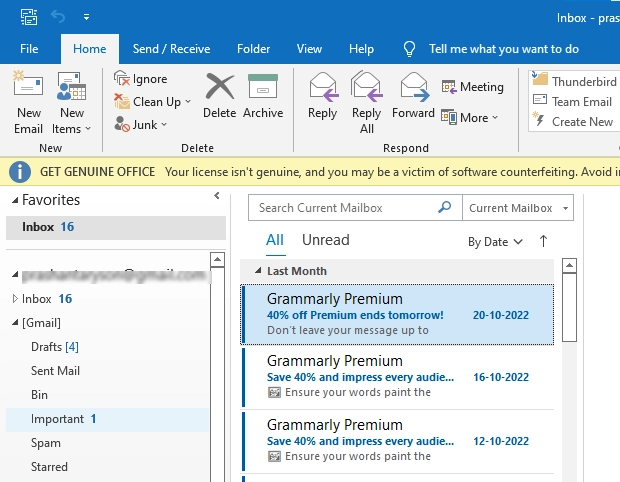Click the Forward icon
This screenshot has height=482, width=620.
click(x=414, y=86)
